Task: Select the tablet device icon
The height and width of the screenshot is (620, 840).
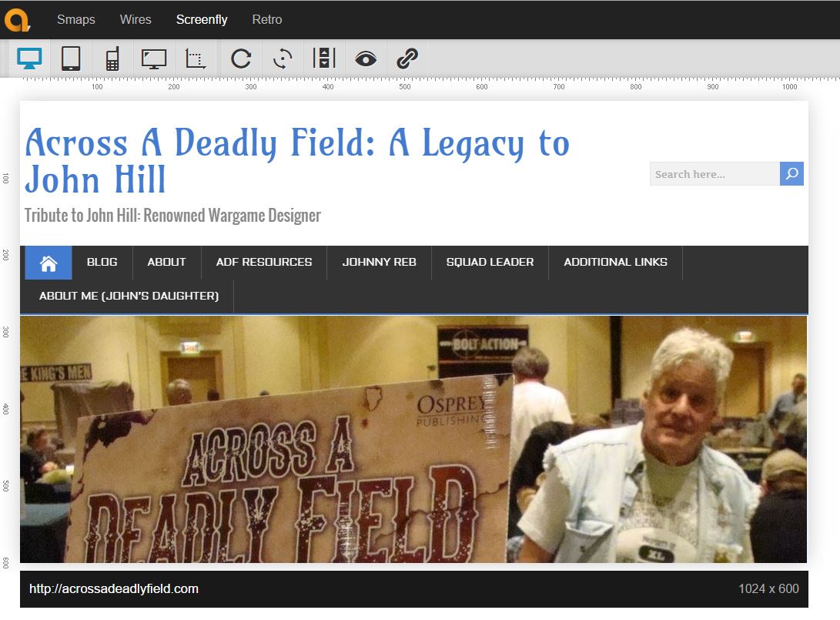Action: (71, 59)
